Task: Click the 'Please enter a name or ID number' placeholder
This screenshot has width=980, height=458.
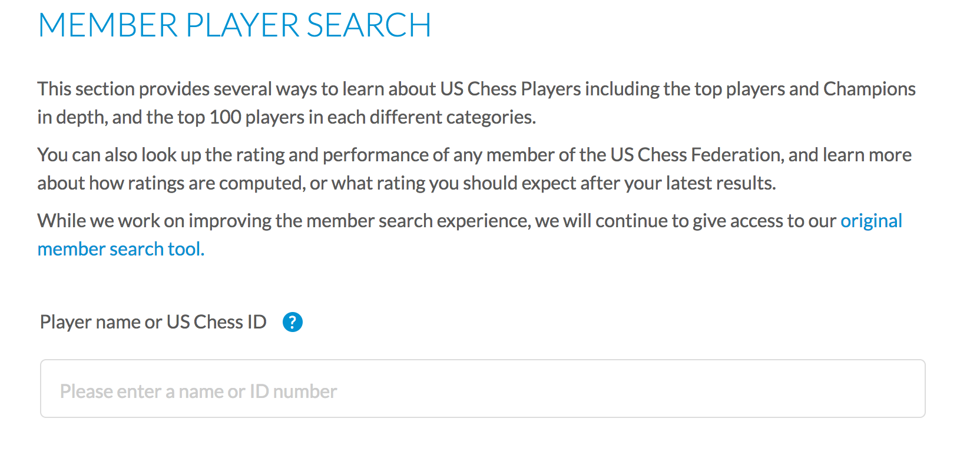Action: 198,391
